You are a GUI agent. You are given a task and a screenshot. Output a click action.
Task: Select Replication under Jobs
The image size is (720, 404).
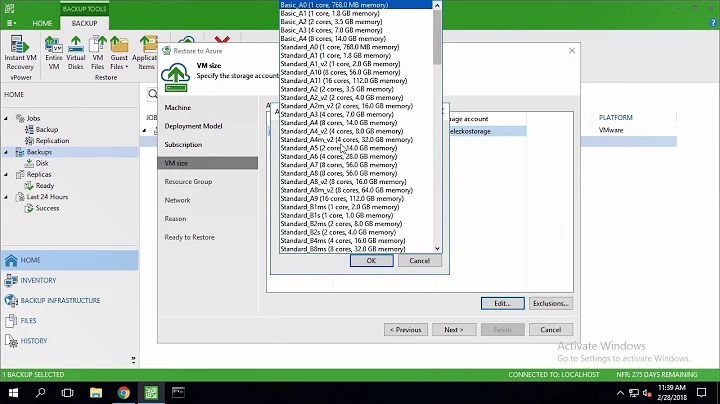click(x=47, y=141)
